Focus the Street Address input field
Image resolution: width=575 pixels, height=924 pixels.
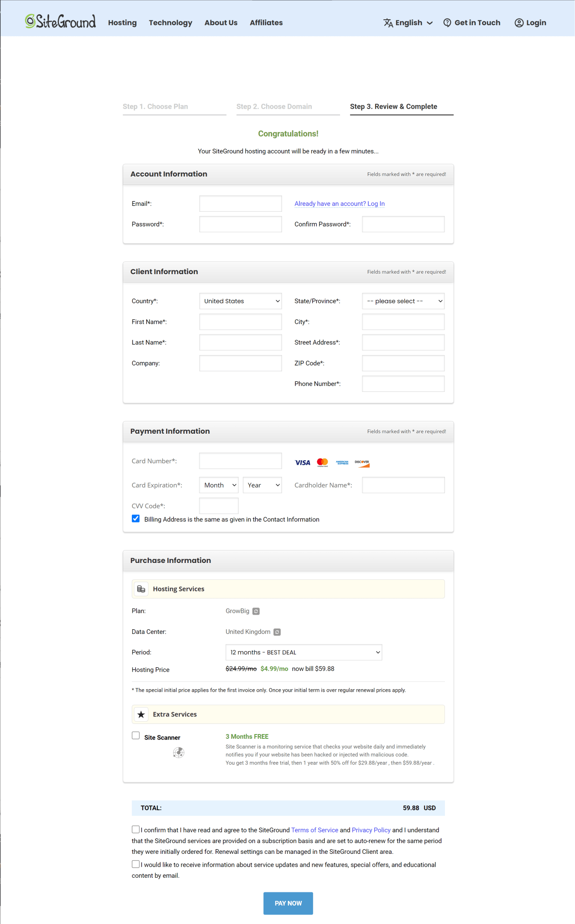click(x=403, y=342)
